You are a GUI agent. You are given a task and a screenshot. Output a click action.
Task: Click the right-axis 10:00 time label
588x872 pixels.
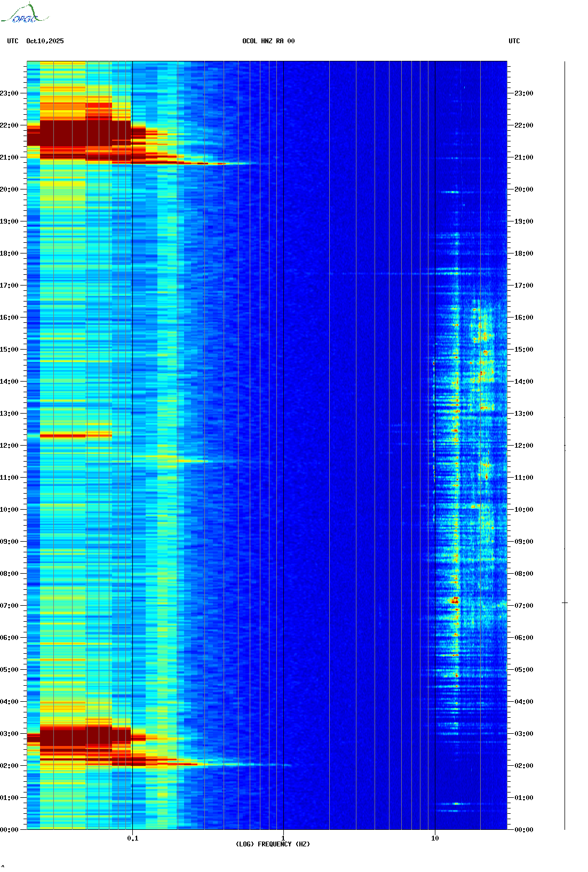pos(524,510)
